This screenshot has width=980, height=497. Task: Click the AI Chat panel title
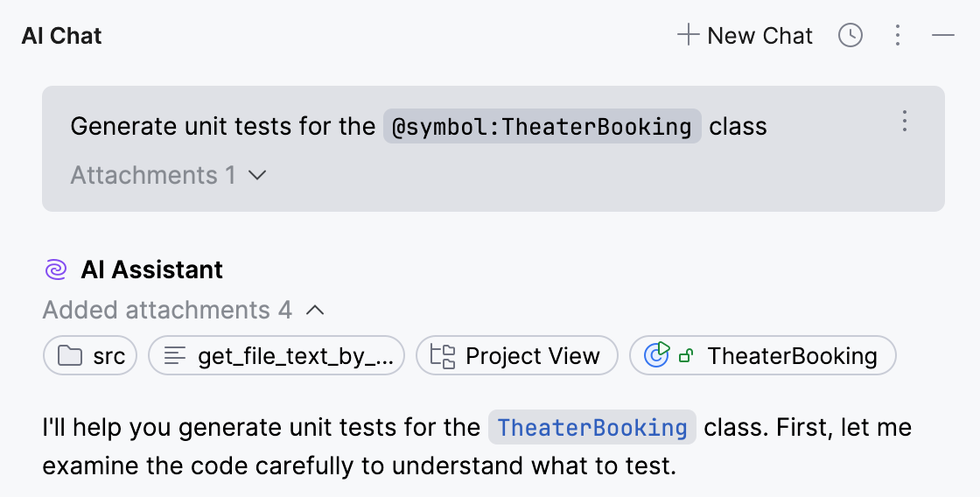point(61,36)
